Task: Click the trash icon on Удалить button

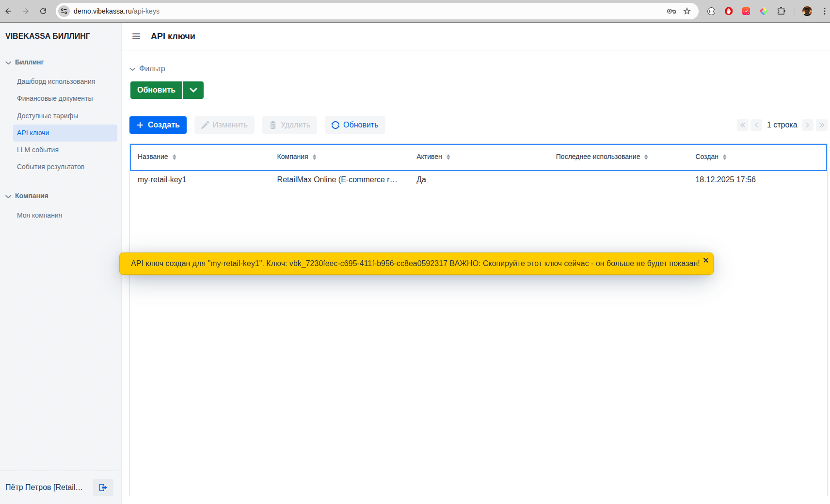Action: coord(272,125)
